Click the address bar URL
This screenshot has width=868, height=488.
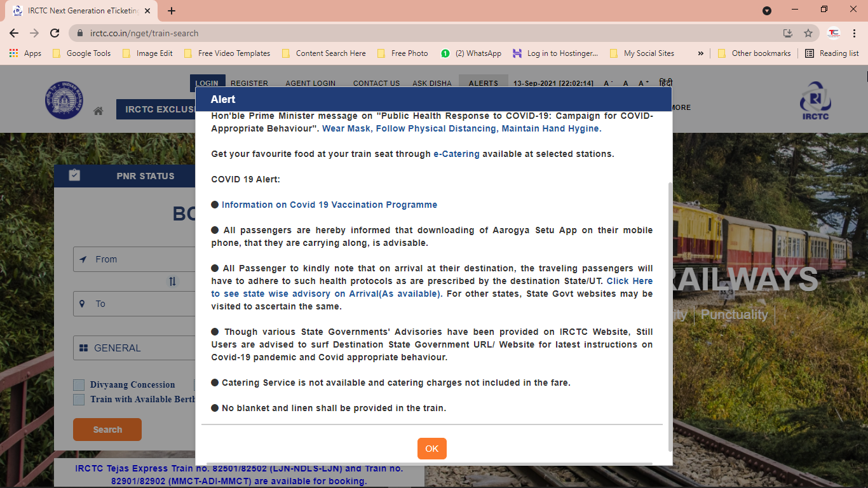pyautogui.click(x=144, y=33)
